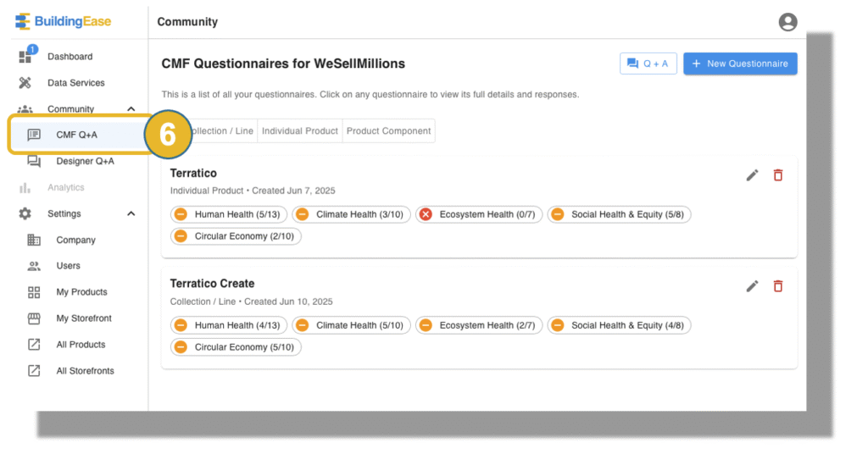Open the user account avatar icon
The image size is (868, 454).
[787, 22]
